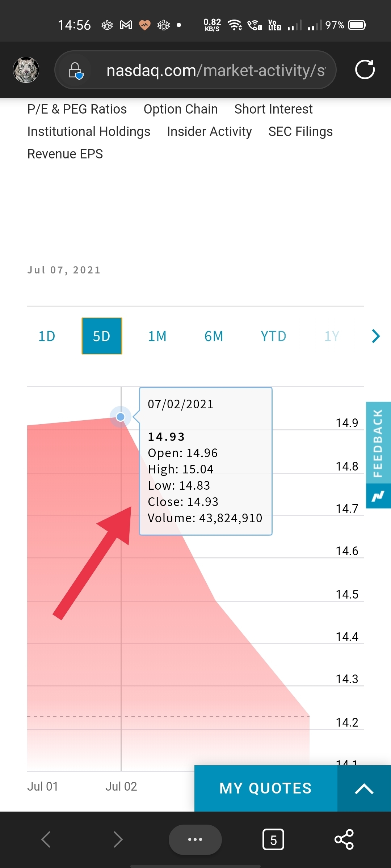Image resolution: width=391 pixels, height=868 pixels.
Task: Select the 5D chart range
Action: click(102, 336)
